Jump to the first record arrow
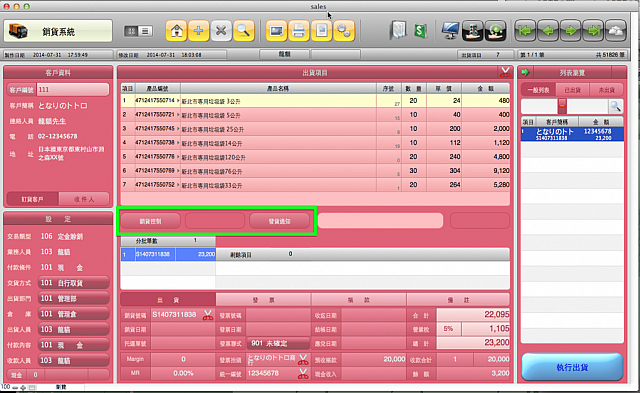This screenshot has height=393, width=640. (525, 31)
